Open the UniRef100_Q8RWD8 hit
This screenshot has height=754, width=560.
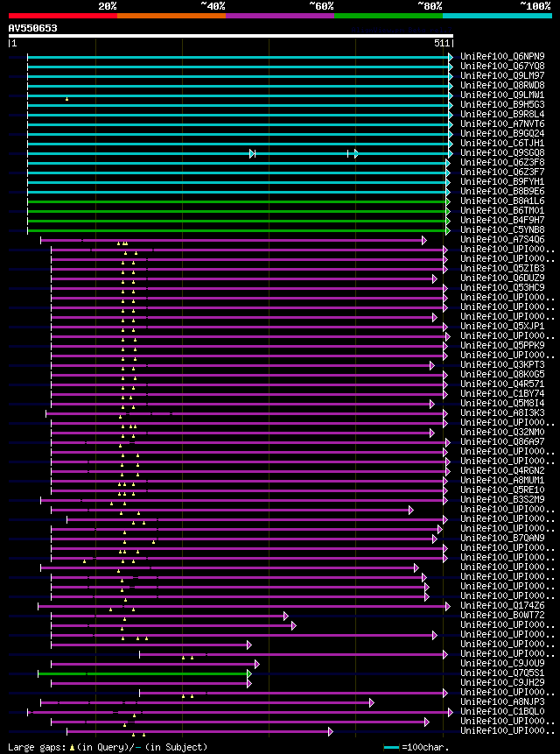(x=502, y=86)
